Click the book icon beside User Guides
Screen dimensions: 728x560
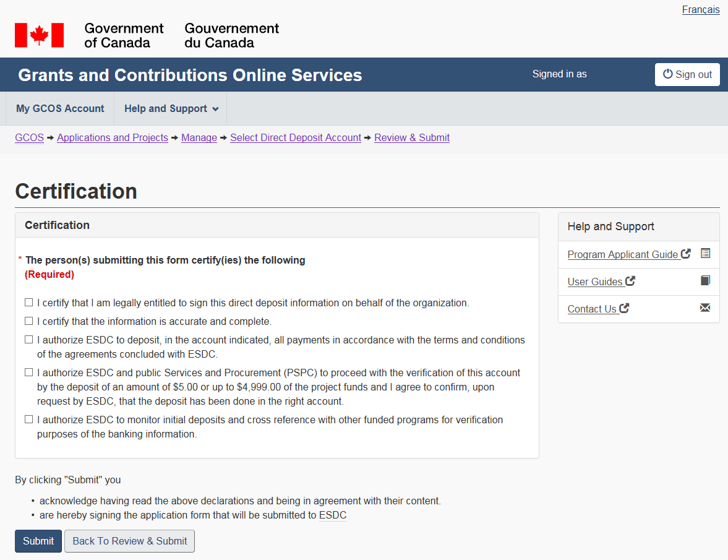706,281
